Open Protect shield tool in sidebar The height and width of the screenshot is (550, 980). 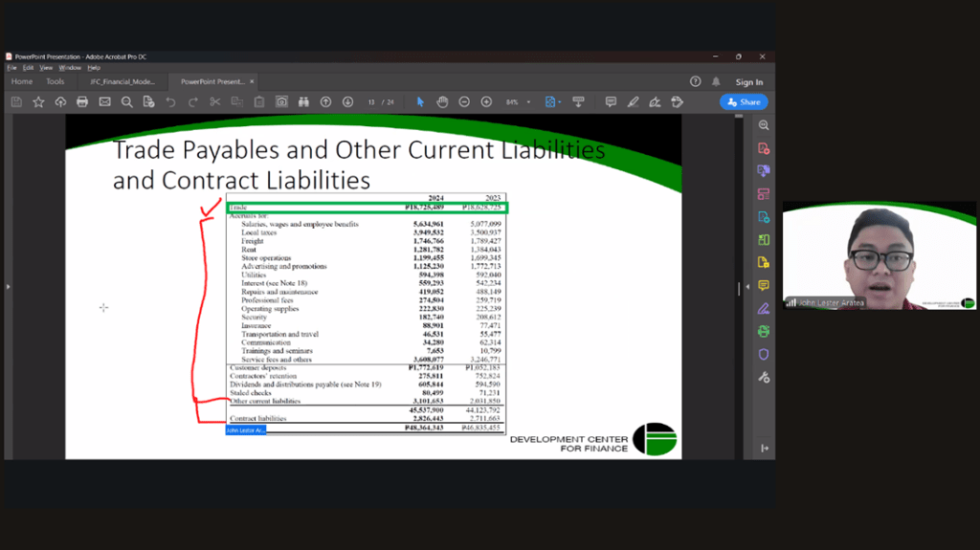click(x=763, y=354)
